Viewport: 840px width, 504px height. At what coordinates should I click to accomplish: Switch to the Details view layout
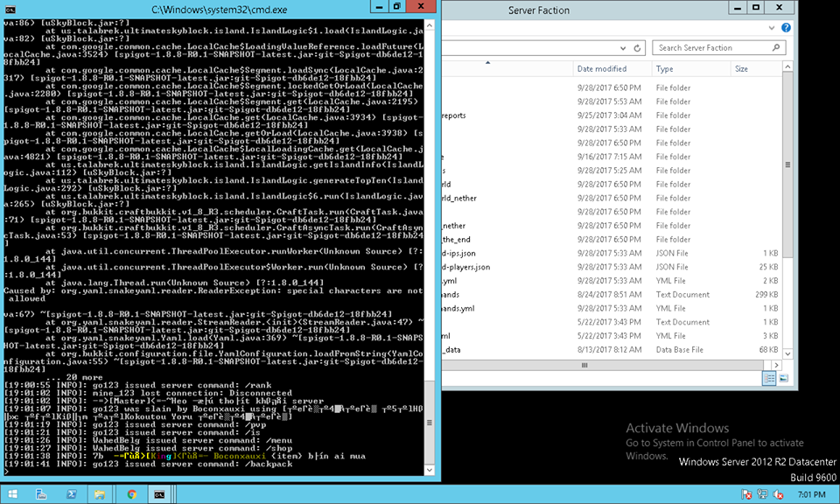[x=771, y=378]
